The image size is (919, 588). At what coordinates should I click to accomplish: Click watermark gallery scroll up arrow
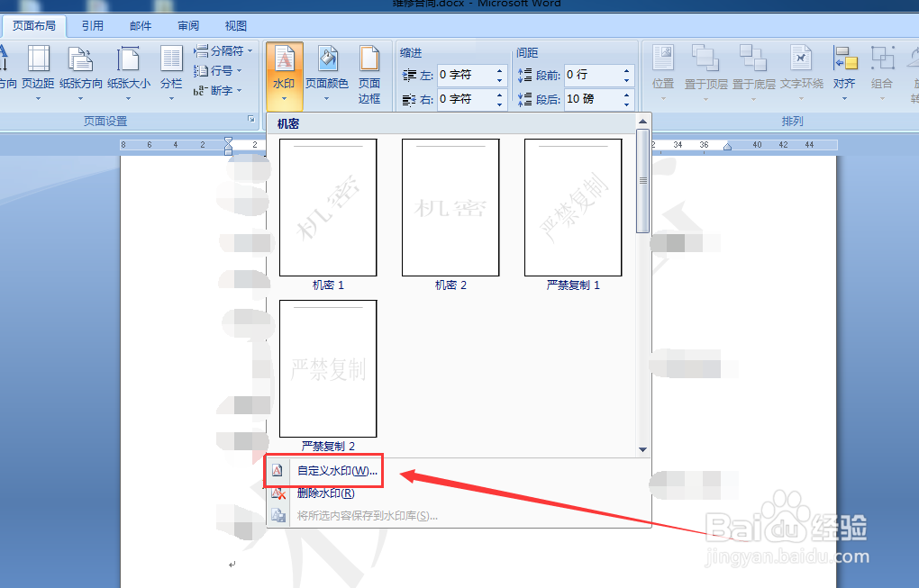643,122
